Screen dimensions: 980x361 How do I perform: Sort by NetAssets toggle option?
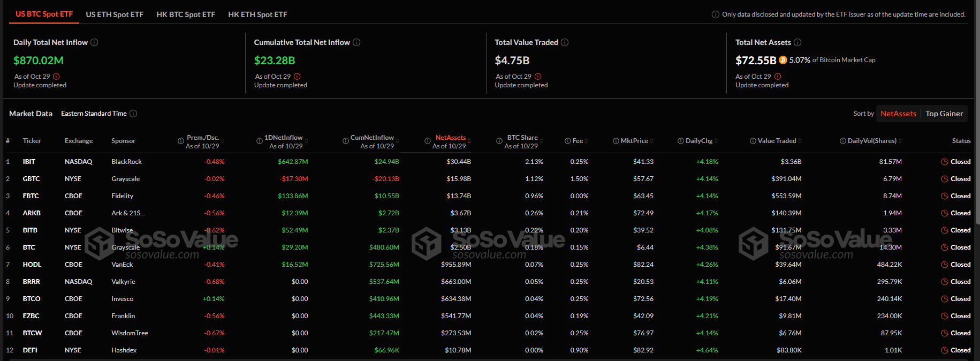pos(898,114)
